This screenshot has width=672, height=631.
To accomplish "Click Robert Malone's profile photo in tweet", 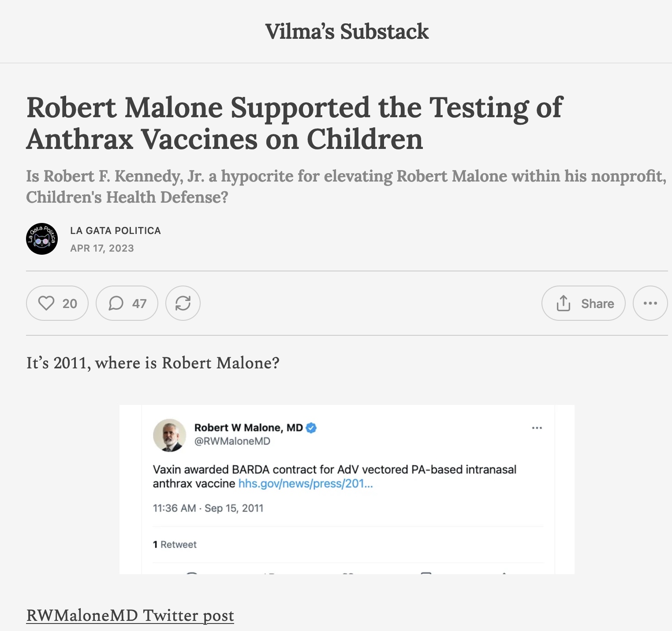I will [x=170, y=435].
